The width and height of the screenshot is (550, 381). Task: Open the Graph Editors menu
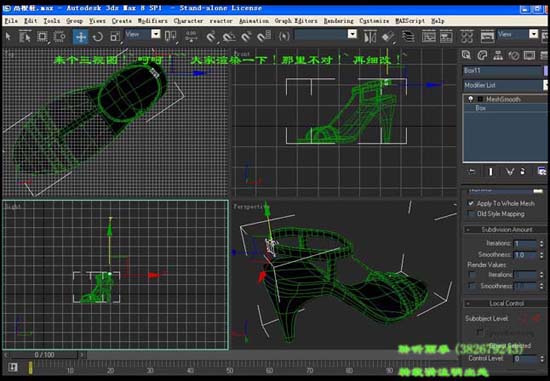click(x=296, y=21)
